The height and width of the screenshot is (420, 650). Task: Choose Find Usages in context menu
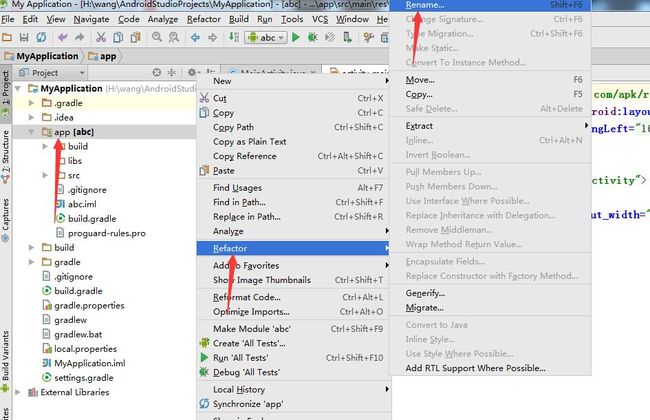click(294, 188)
